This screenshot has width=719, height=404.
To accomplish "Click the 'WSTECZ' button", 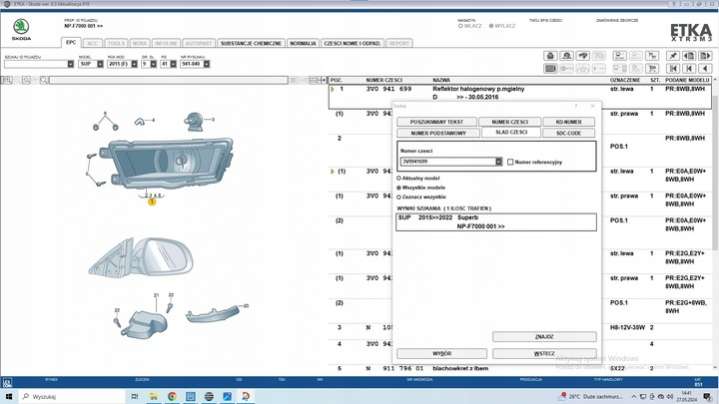I will pyautogui.click(x=544, y=354).
